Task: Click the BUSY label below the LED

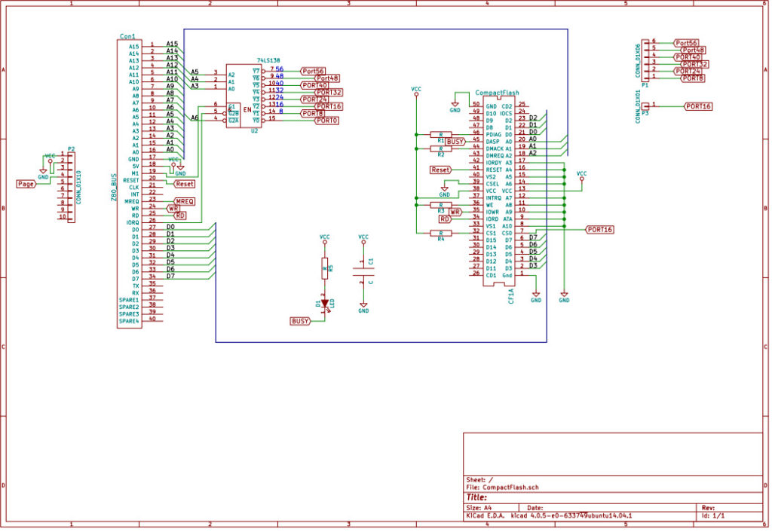Action: 299,320
